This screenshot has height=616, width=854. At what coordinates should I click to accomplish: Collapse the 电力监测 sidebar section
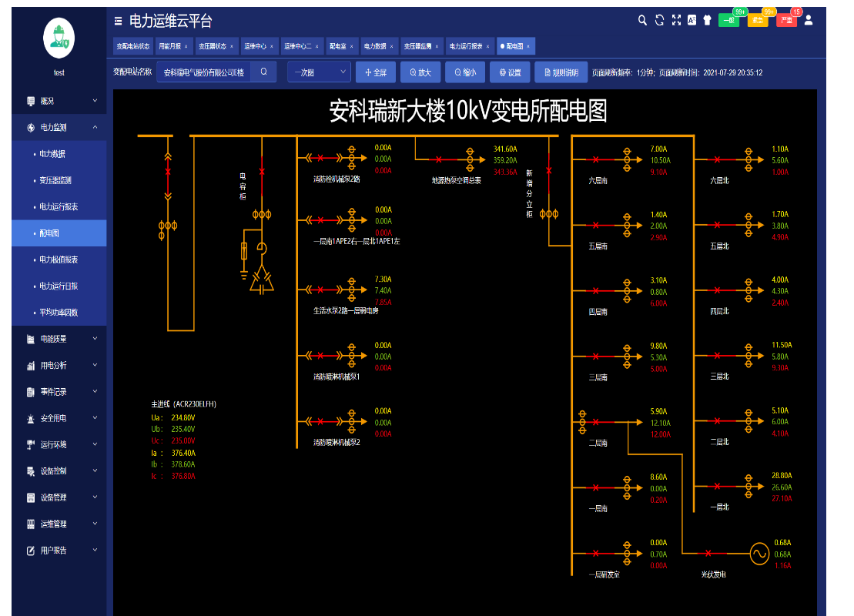pos(59,127)
